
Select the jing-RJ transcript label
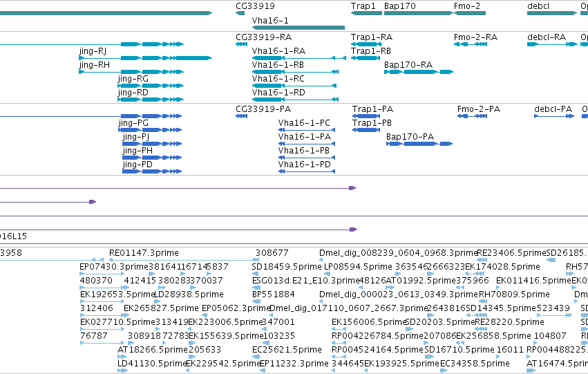pyautogui.click(x=93, y=51)
